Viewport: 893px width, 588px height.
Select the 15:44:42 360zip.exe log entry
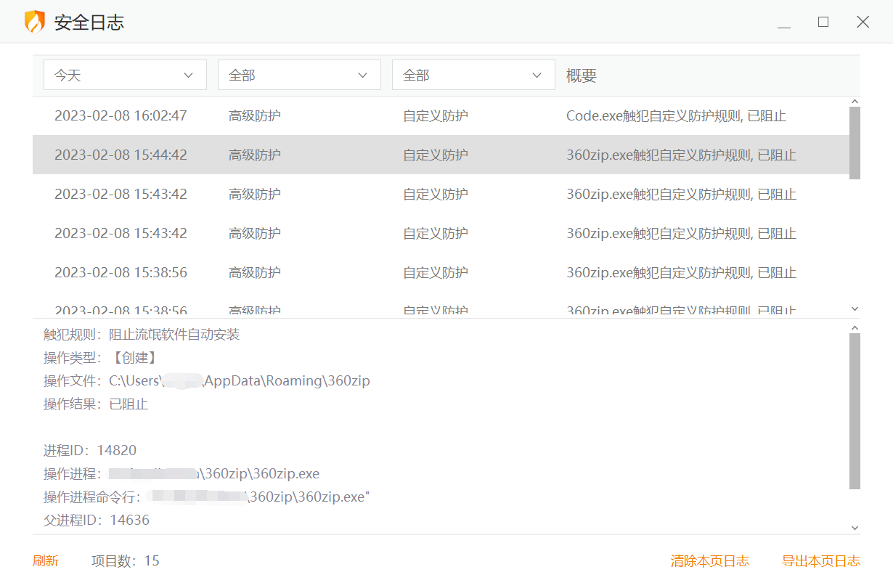click(441, 155)
